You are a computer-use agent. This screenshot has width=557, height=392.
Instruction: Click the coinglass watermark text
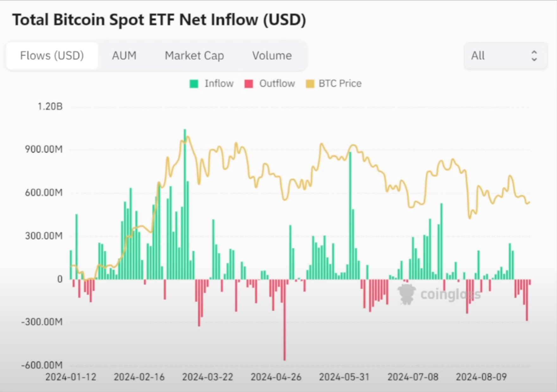click(x=450, y=294)
